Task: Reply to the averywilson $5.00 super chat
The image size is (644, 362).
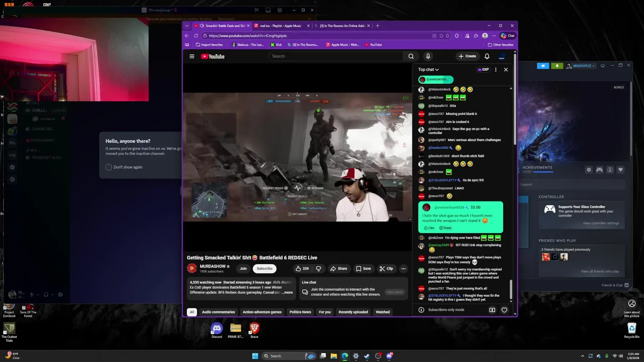Action: click(x=446, y=228)
